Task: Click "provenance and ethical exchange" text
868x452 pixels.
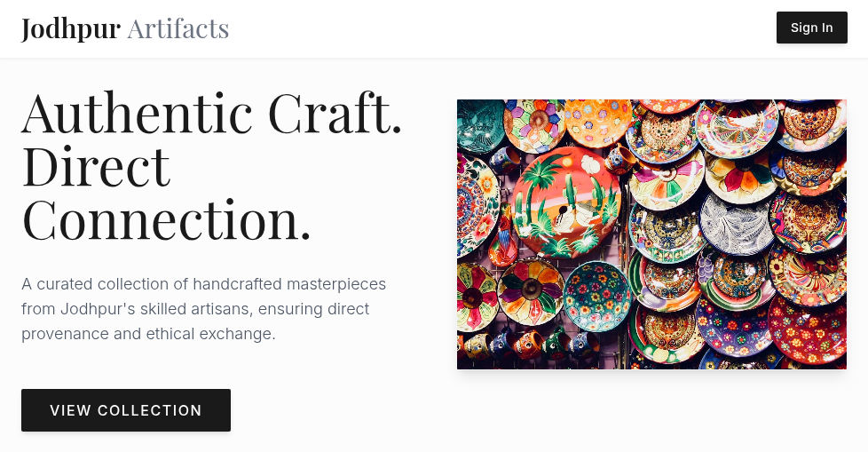Action: pos(148,334)
